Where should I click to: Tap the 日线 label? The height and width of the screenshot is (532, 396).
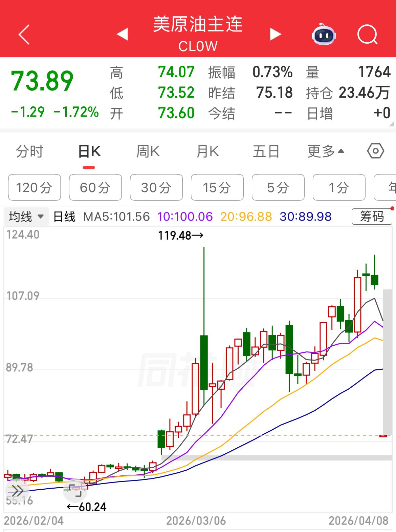click(64, 217)
